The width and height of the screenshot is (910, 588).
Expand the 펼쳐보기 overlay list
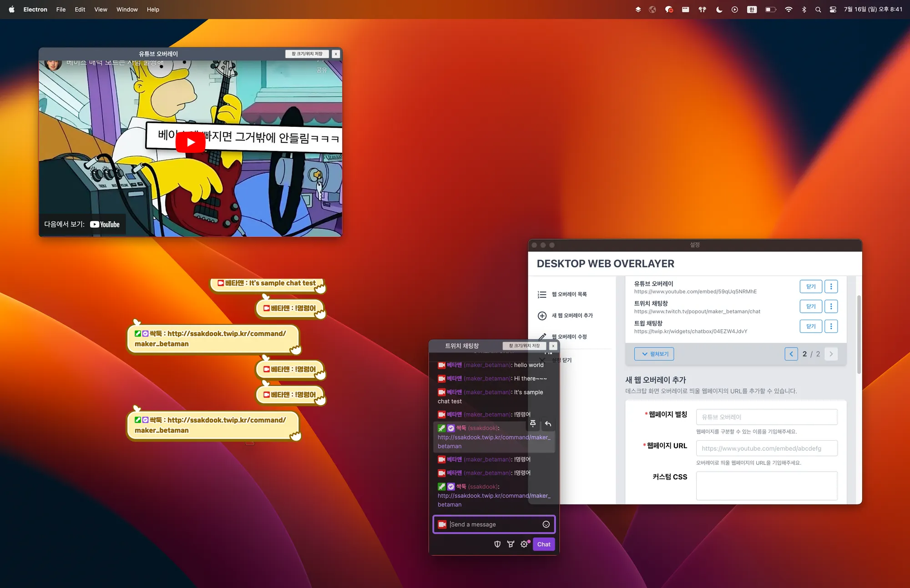[654, 354]
